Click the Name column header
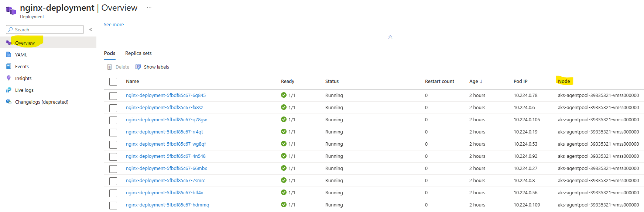The height and width of the screenshot is (212, 644). click(133, 81)
